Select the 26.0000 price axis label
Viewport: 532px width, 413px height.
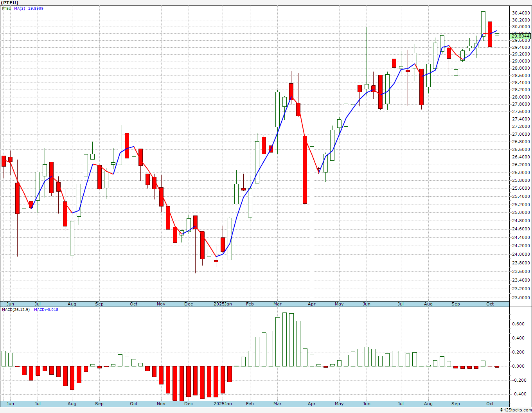coord(521,172)
